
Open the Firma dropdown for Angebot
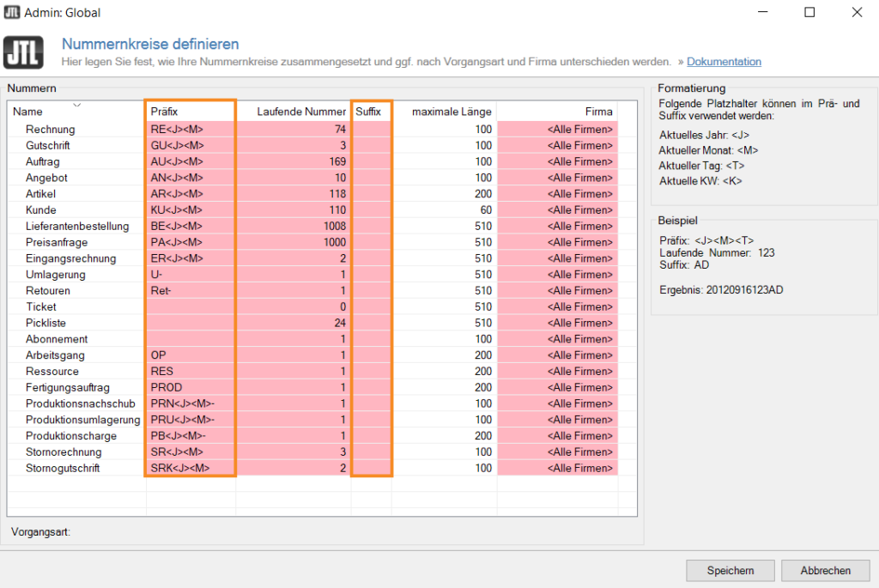556,178
